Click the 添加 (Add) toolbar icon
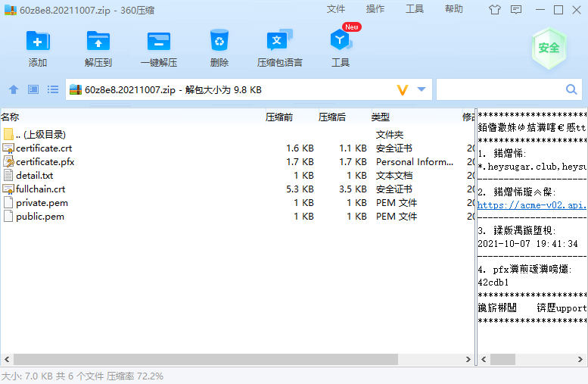588x384 pixels. pos(37,42)
